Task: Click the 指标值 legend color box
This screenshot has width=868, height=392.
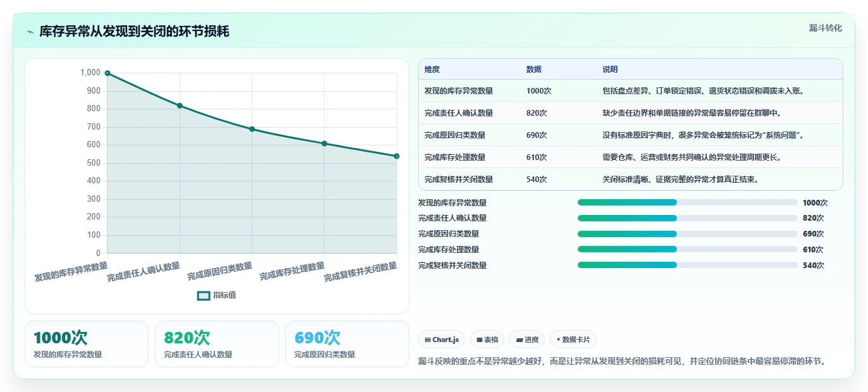Action: click(204, 295)
